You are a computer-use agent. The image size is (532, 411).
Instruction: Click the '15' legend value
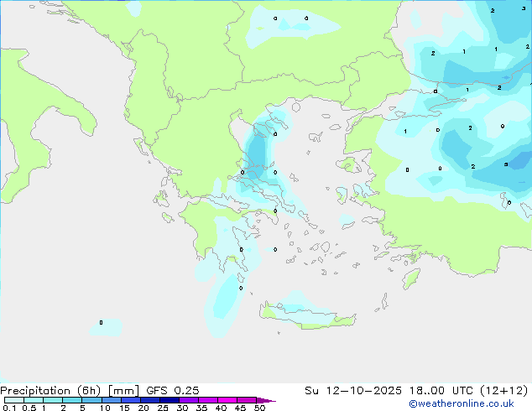pyautogui.click(x=124, y=408)
